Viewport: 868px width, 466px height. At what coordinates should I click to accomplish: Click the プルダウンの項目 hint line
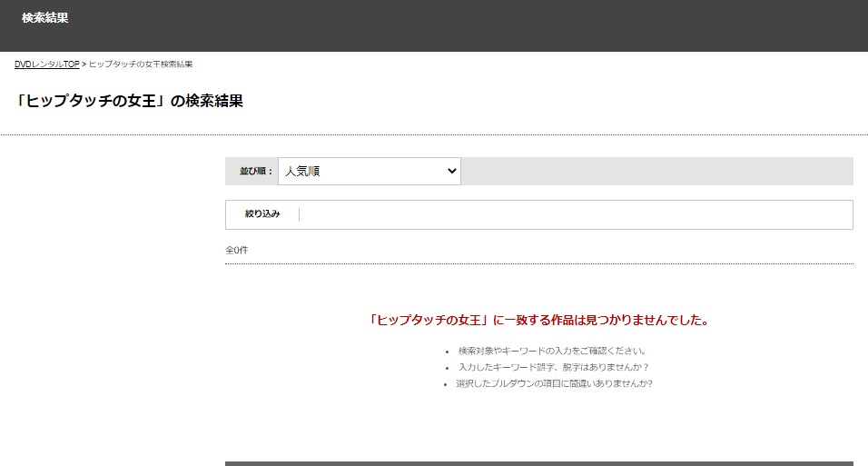pos(554,383)
